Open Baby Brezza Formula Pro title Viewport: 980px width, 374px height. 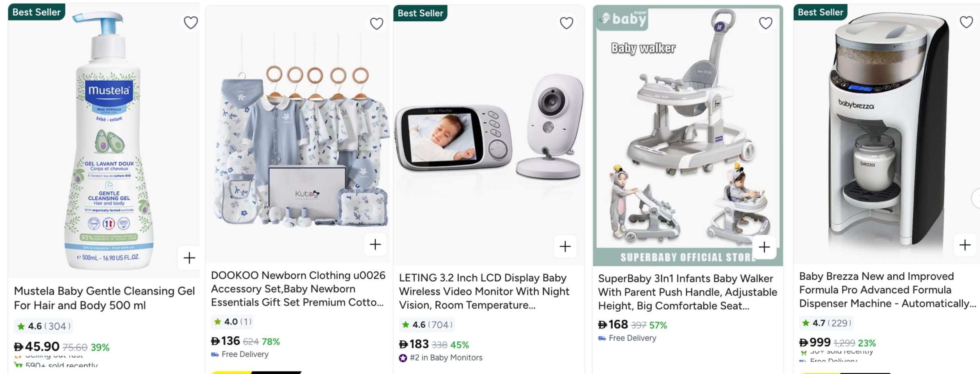[x=887, y=290]
